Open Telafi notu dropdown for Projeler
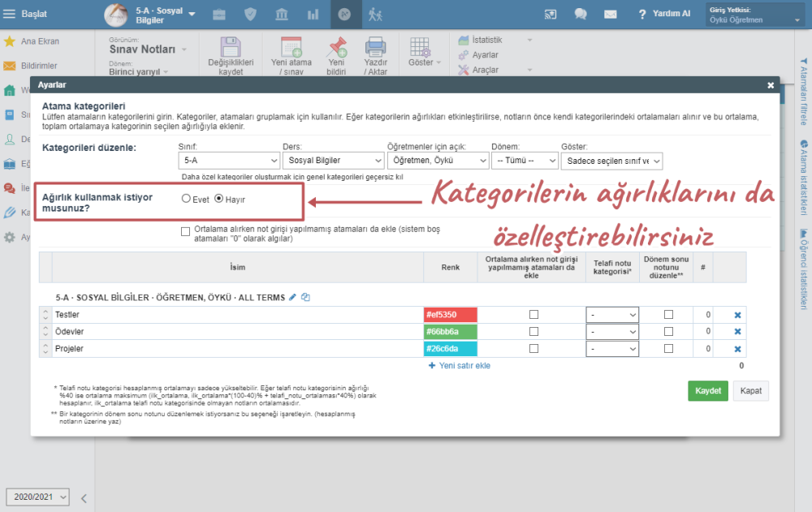 click(x=612, y=349)
